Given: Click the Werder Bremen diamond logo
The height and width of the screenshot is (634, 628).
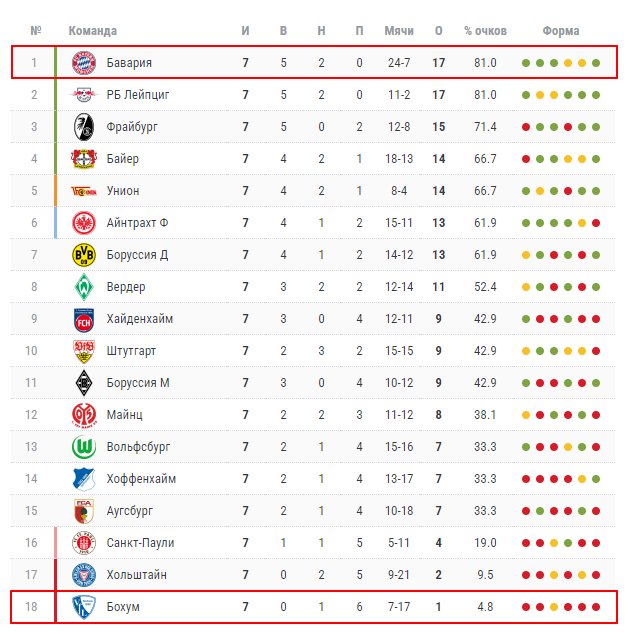Looking at the screenshot, I should pyautogui.click(x=83, y=287).
